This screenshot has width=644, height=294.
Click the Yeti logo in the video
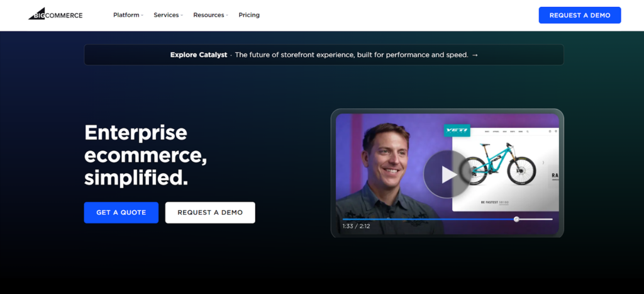(x=457, y=131)
